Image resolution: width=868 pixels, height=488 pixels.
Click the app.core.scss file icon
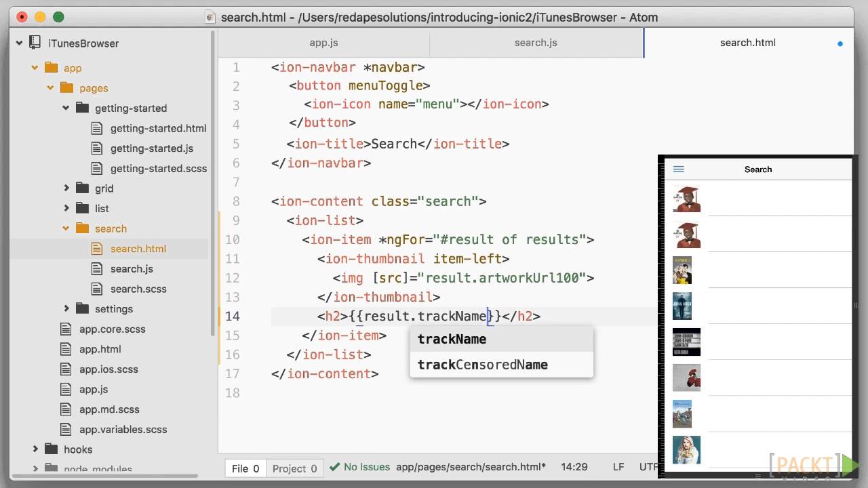point(66,329)
